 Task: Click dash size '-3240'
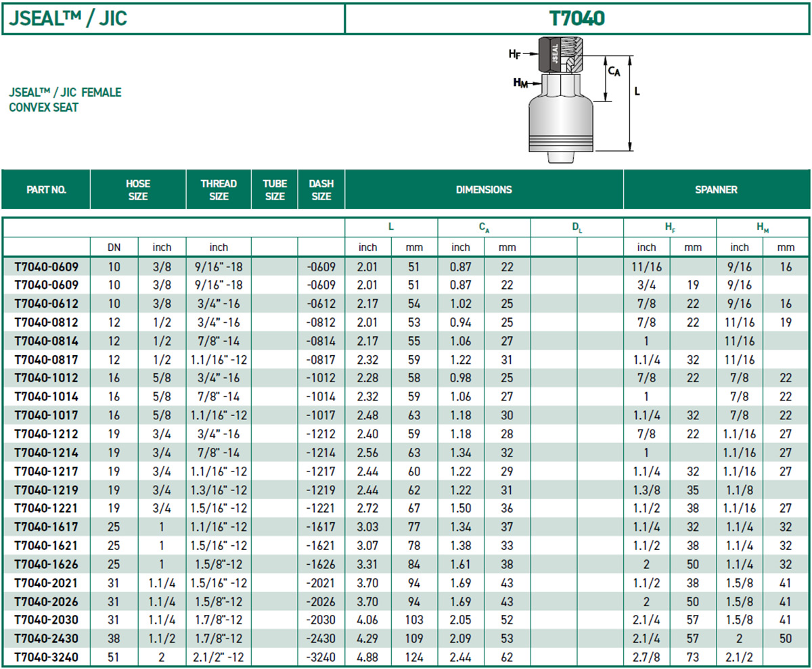click(x=321, y=657)
